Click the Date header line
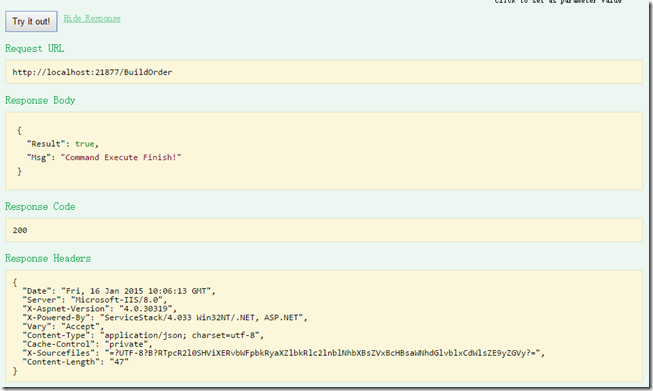The width and height of the screenshot is (653, 391). point(119,291)
